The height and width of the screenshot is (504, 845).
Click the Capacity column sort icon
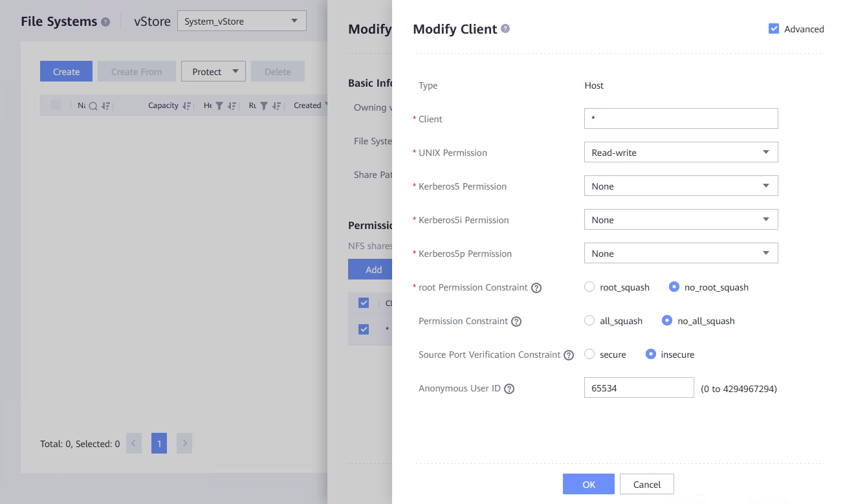186,106
